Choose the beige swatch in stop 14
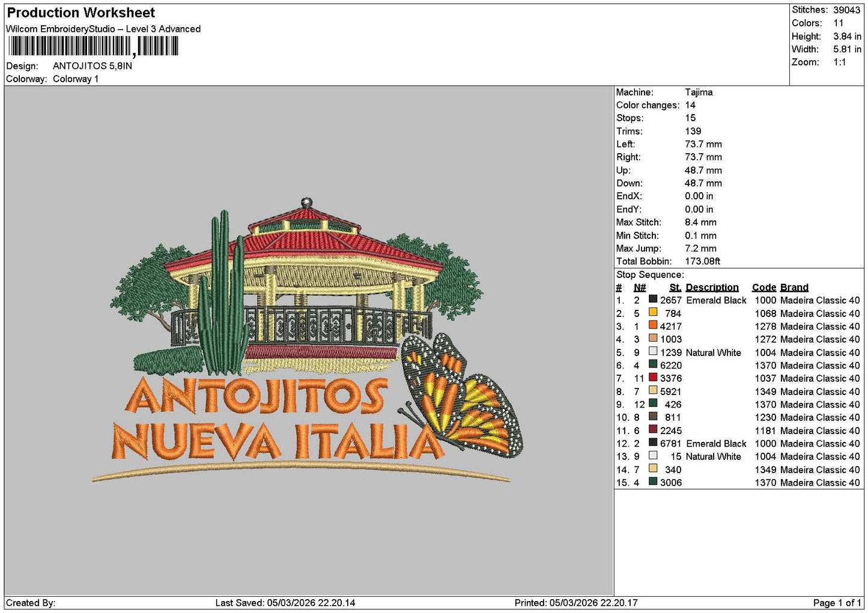Viewport: 868px width, 613px height. (x=653, y=468)
